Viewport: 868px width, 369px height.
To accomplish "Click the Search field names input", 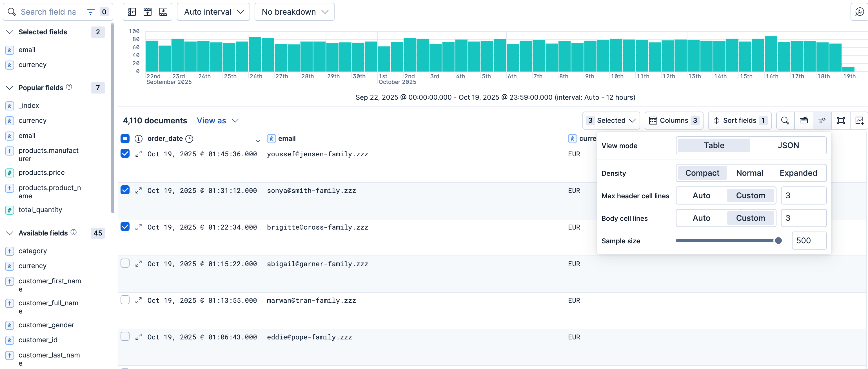I will 48,12.
